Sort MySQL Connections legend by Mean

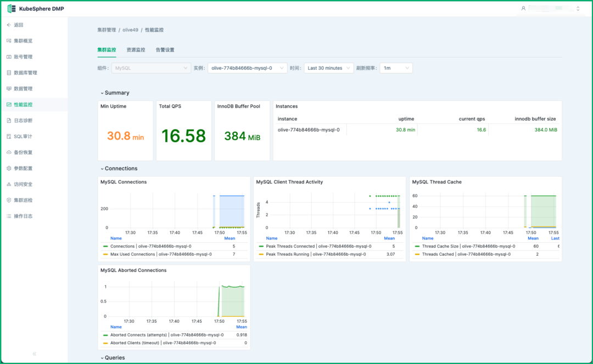(x=230, y=238)
